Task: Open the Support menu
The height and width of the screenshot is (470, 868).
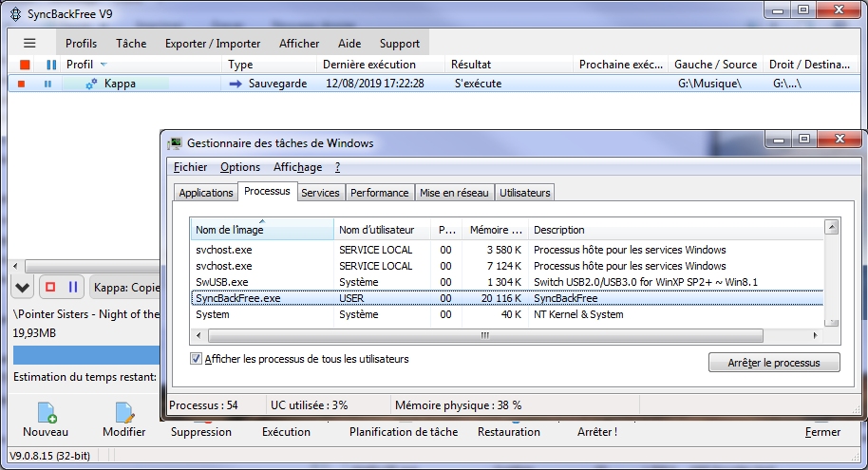Action: (399, 43)
